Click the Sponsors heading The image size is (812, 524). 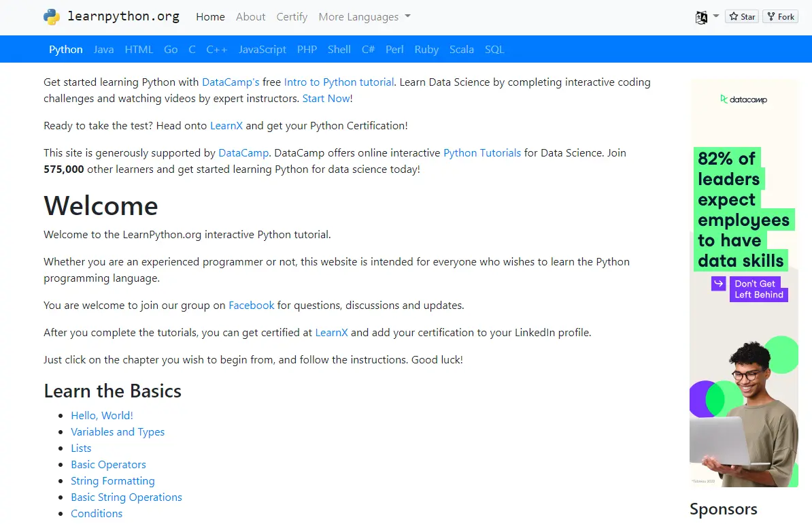[x=723, y=509]
